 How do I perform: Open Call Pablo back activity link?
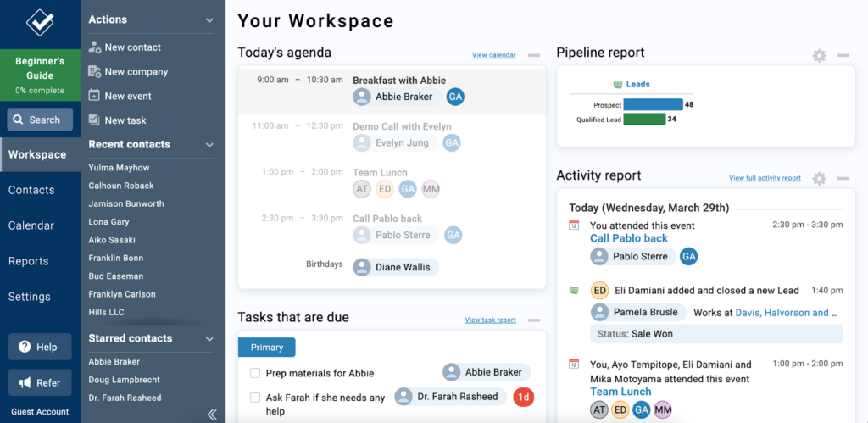tap(629, 238)
